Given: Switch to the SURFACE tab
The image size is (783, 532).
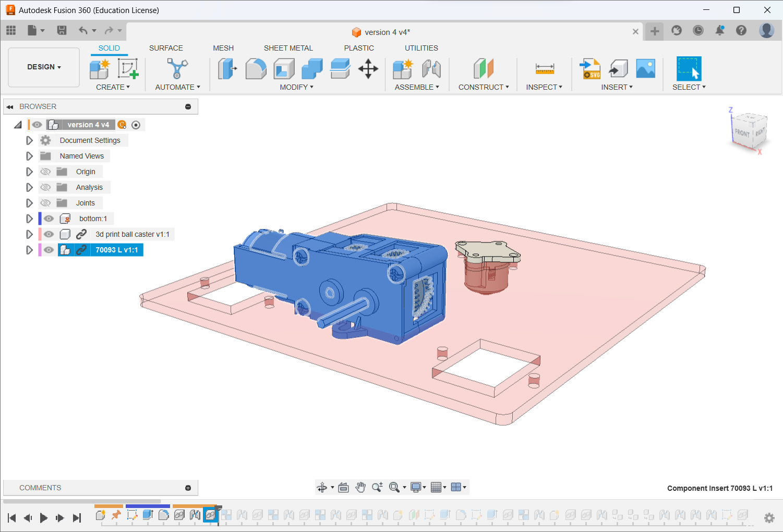Looking at the screenshot, I should (166, 48).
